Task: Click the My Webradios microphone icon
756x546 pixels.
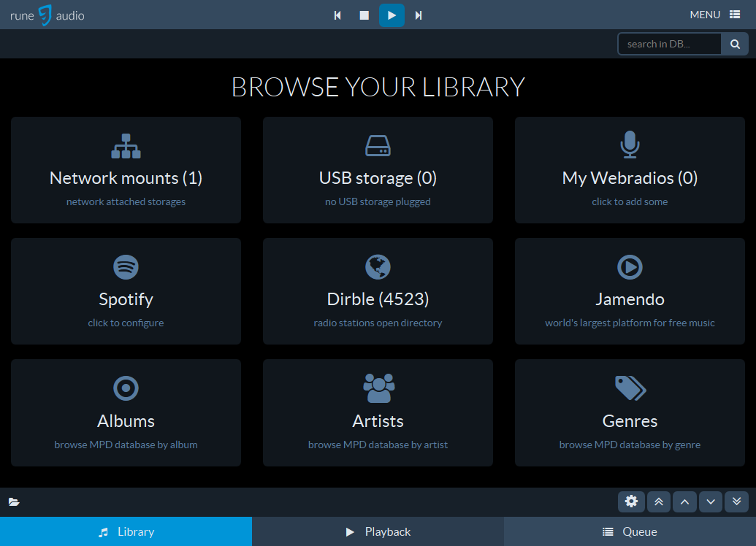Action: tap(630, 145)
